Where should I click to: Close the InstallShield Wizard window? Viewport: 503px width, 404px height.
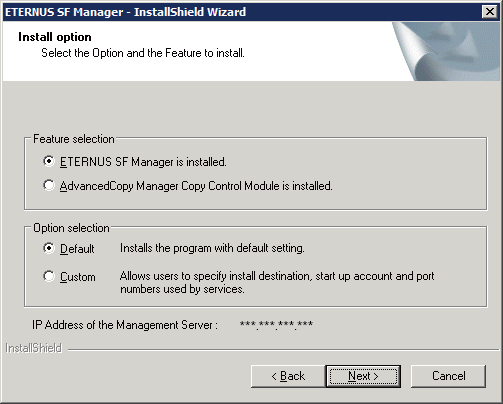tap(490, 12)
